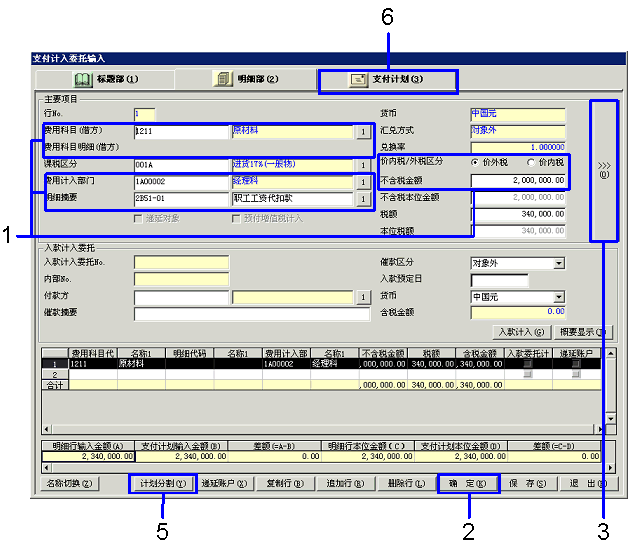The height and width of the screenshot is (547, 628).
Task: Click the card icon on 支付计划 tab
Action: point(358,80)
